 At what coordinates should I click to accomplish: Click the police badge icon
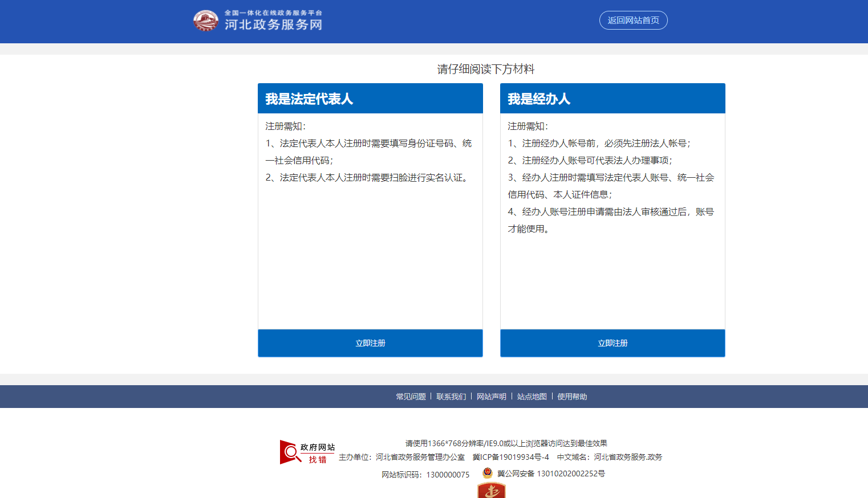click(488, 473)
